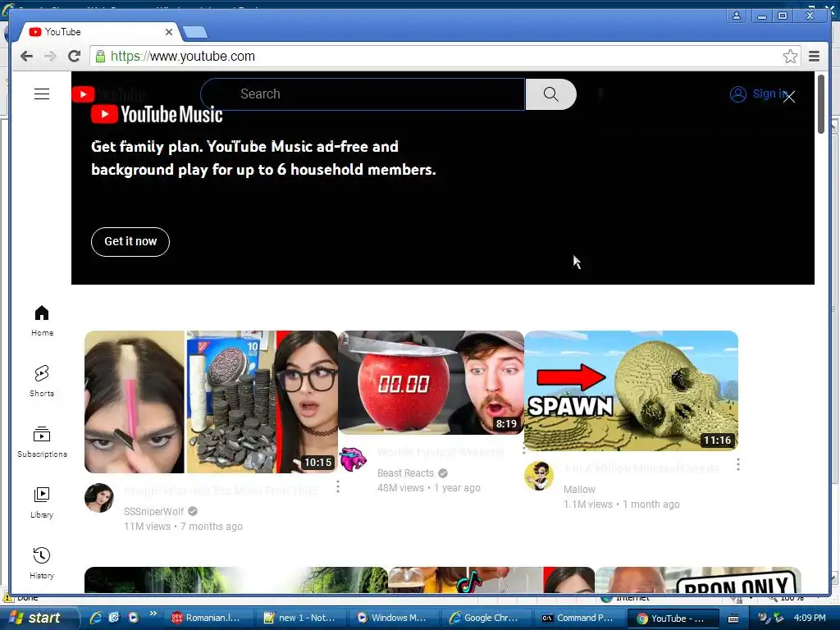
Task: Open the SSSniperWolf video thumbnail
Action: [x=211, y=402]
